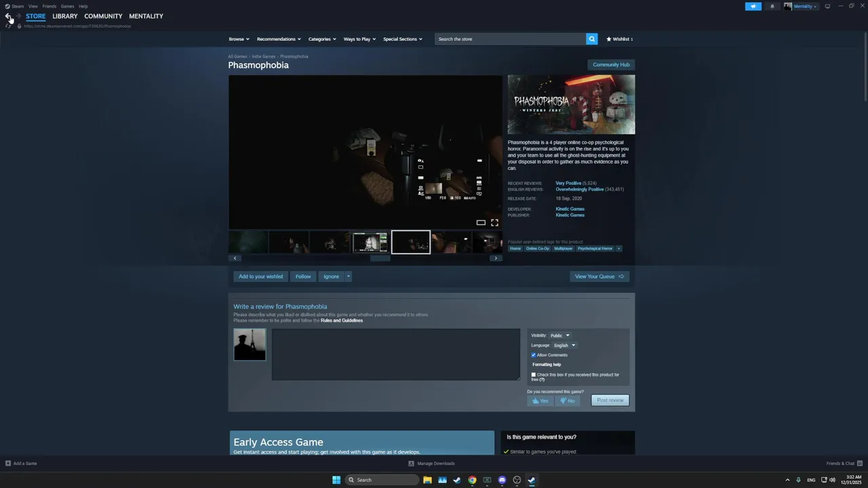Open Windows Start menu

[336, 480]
